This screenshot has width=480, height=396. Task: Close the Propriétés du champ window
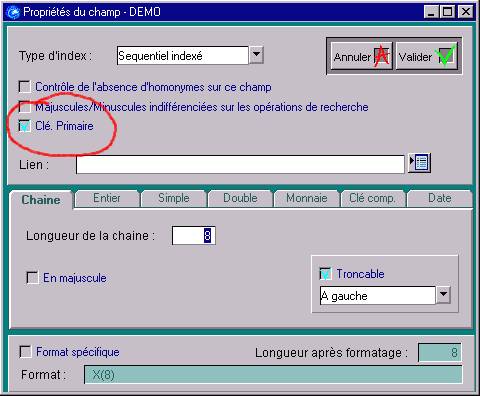(466, 12)
